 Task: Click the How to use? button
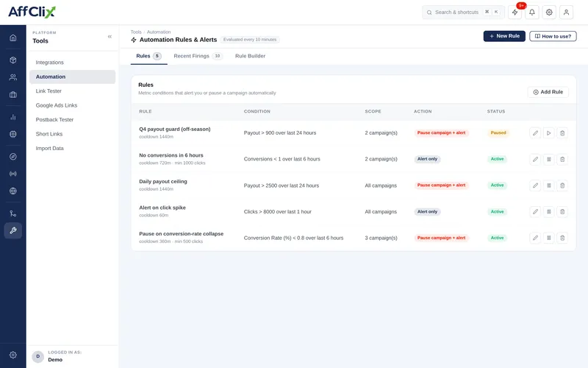pyautogui.click(x=553, y=36)
